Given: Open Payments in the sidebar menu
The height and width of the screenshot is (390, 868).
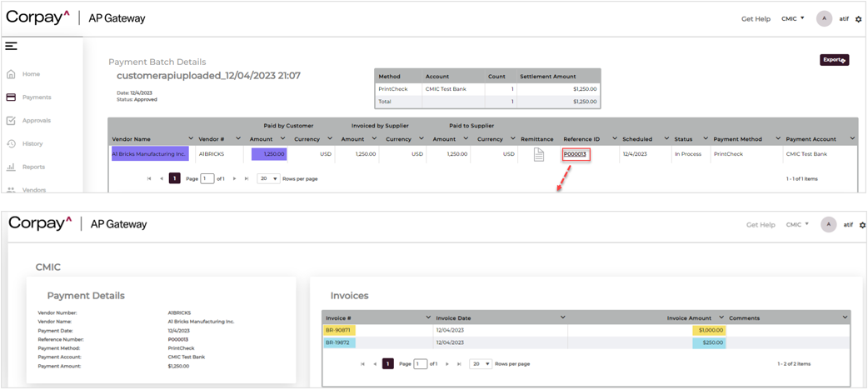Looking at the screenshot, I should coord(37,97).
